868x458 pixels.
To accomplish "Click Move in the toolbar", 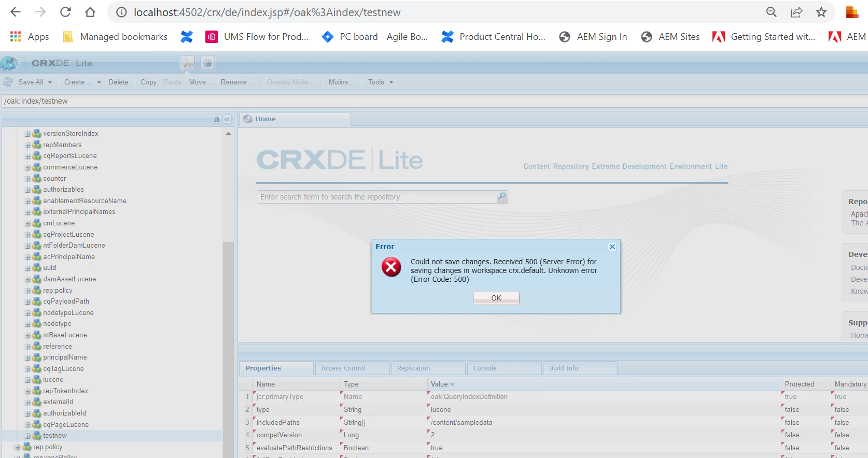I will [201, 82].
